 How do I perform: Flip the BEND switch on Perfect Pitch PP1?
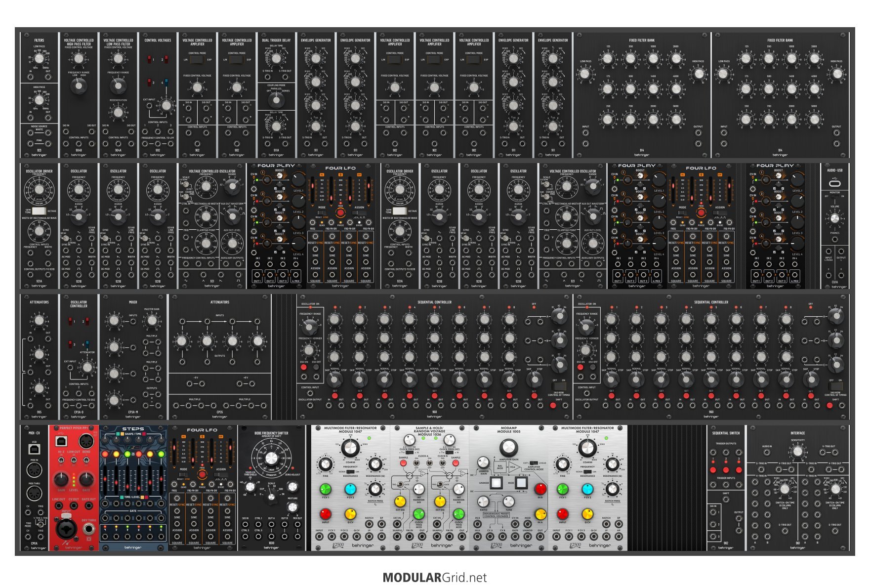click(x=86, y=461)
